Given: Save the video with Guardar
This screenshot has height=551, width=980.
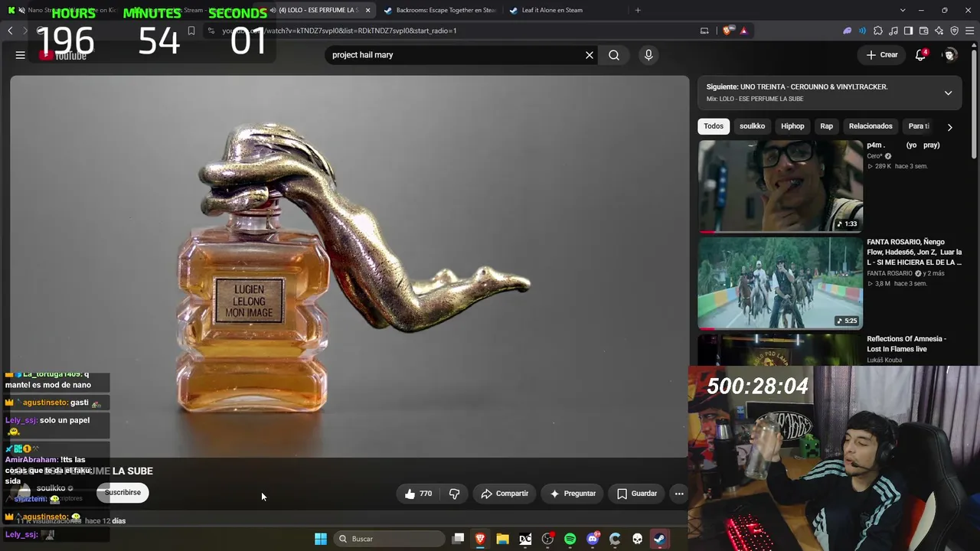Looking at the screenshot, I should click(637, 494).
